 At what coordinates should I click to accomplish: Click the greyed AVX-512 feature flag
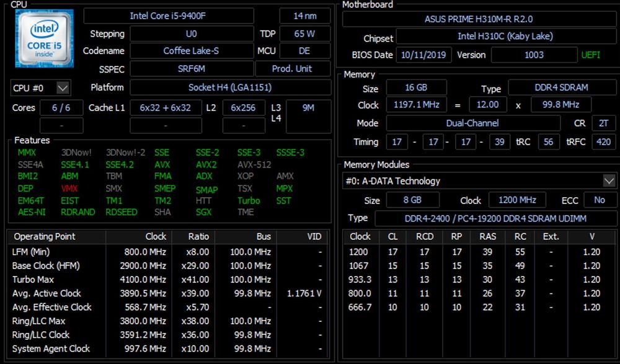pos(254,164)
